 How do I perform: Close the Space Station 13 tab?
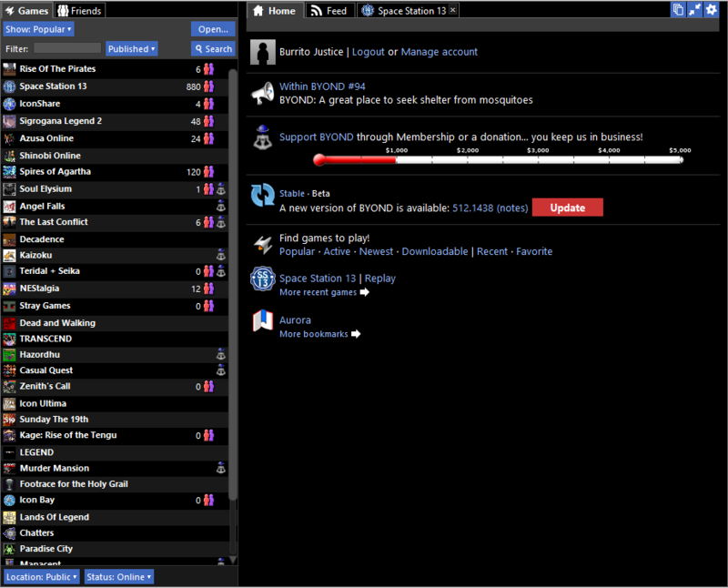pyautogui.click(x=453, y=10)
